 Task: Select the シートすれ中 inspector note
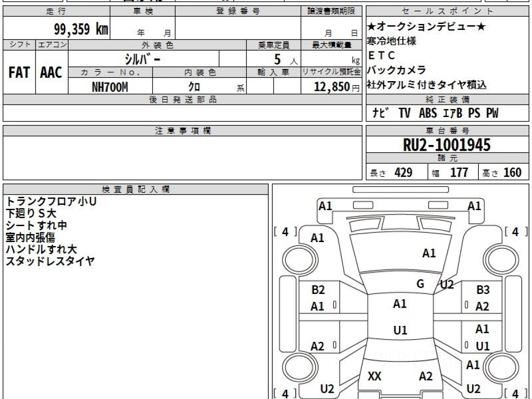pos(36,225)
